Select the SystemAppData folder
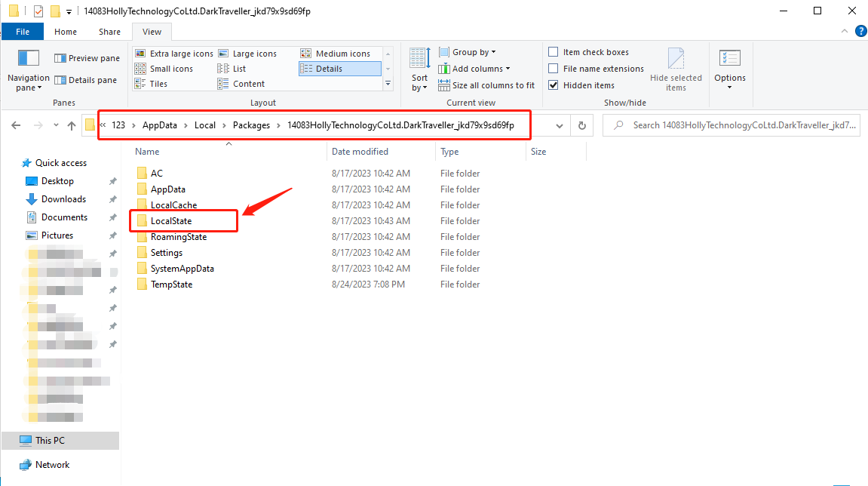 [x=182, y=269]
